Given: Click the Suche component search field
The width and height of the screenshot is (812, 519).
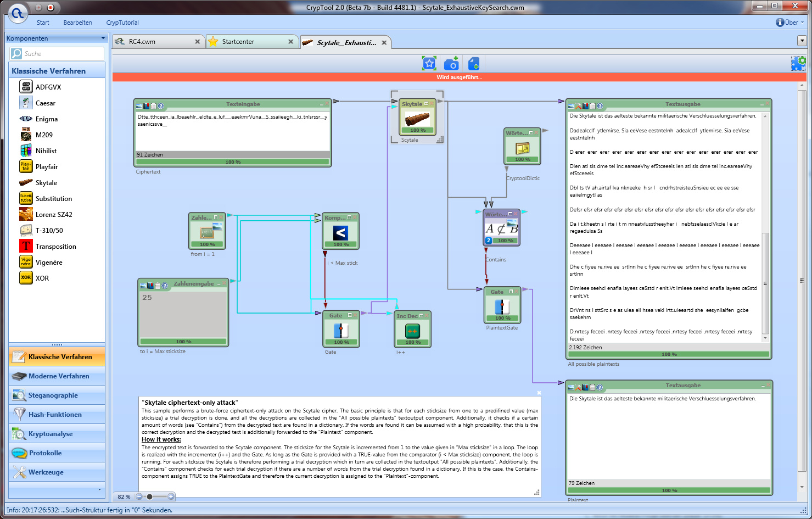Looking at the screenshot, I should [57, 53].
